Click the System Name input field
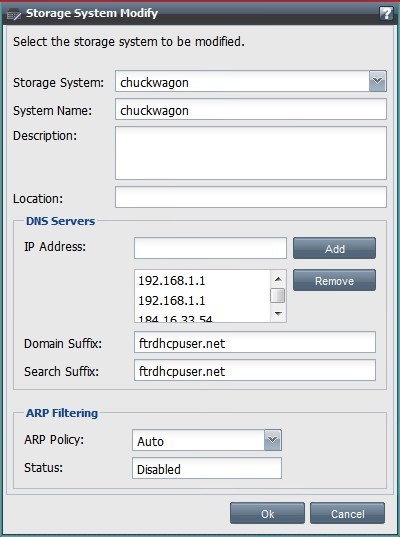 [251, 109]
